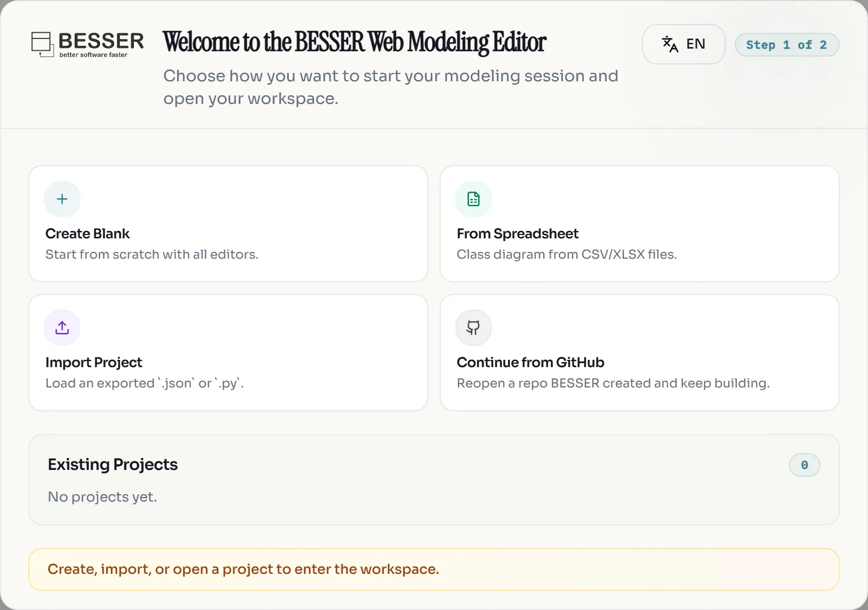Click 'Start from scratch with all editors.' text
Image resolution: width=868 pixels, height=610 pixels.
tap(152, 255)
